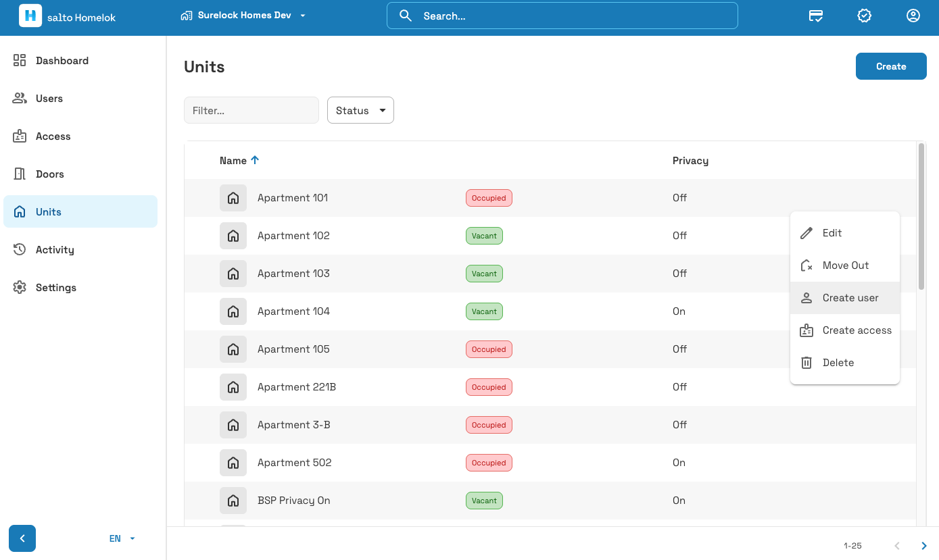Navigate to Doors in the sidebar
Image resolution: width=939 pixels, height=560 pixels.
click(80, 174)
